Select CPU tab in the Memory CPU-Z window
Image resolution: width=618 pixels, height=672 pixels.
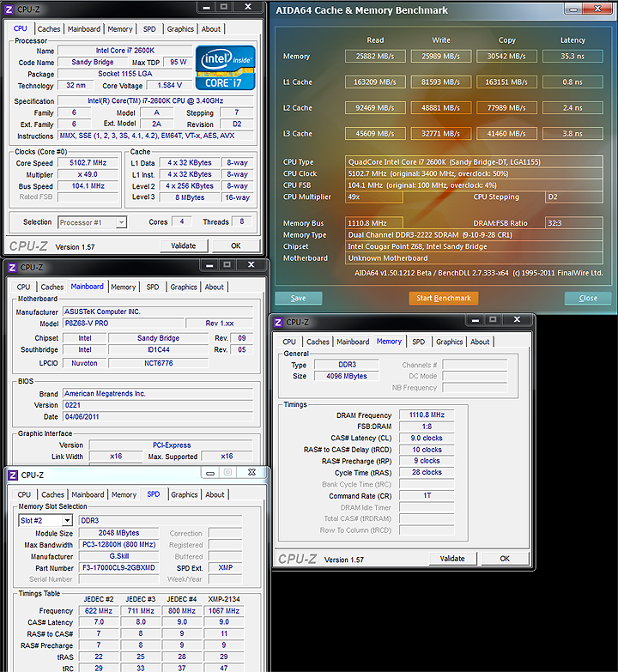tap(289, 342)
